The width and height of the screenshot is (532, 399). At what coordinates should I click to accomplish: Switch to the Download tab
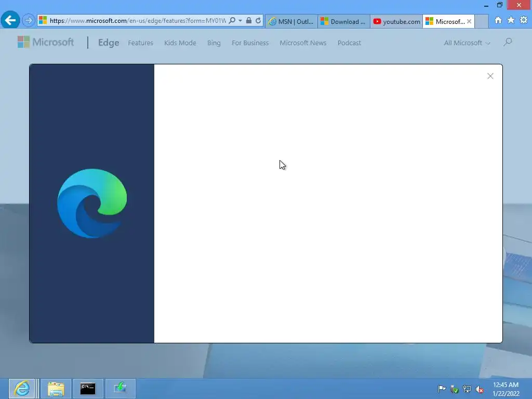coord(344,21)
